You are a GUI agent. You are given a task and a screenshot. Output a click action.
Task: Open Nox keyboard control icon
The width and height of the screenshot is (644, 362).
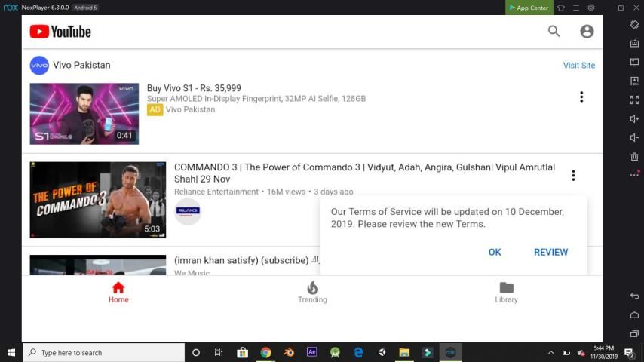click(634, 43)
